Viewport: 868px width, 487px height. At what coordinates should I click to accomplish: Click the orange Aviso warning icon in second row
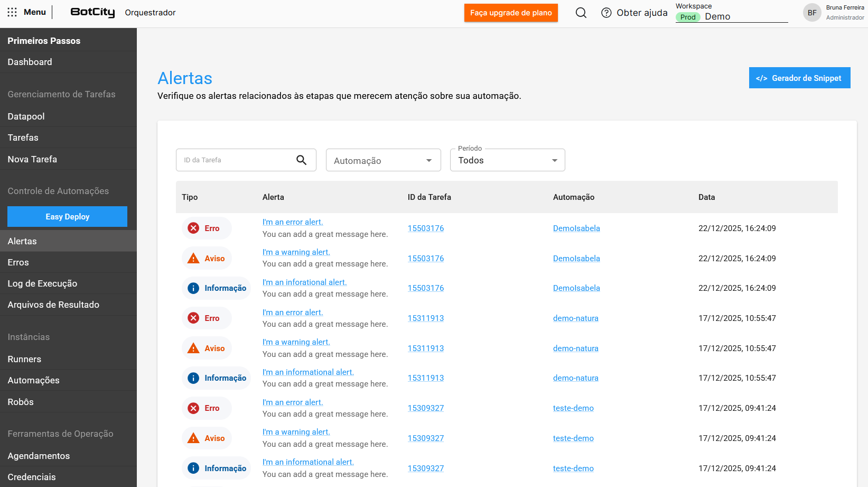coord(194,259)
